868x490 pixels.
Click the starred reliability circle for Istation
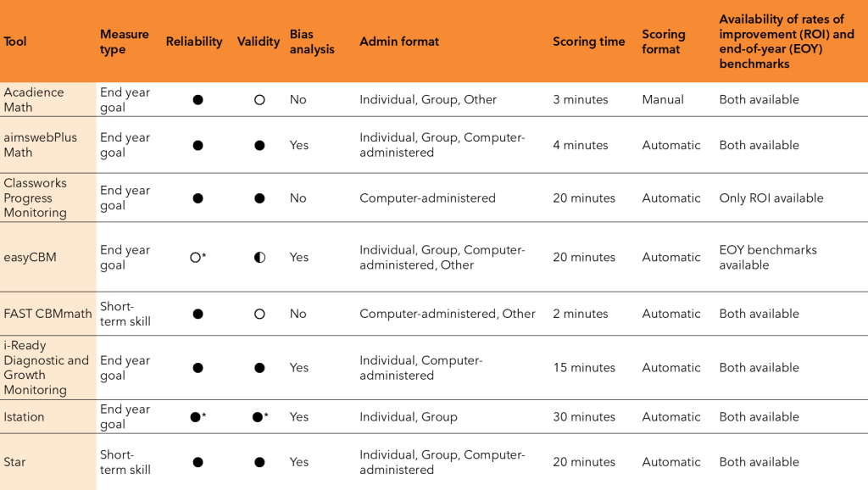tap(195, 417)
